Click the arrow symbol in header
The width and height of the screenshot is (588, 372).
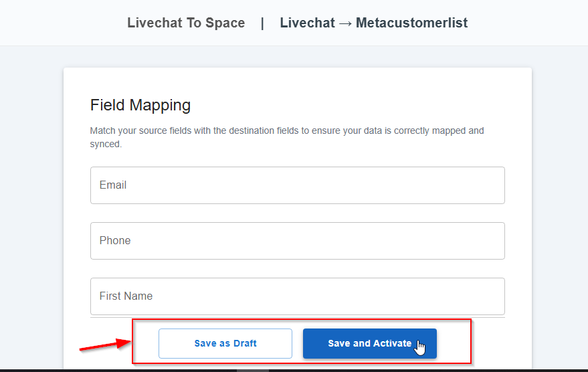pyautogui.click(x=345, y=23)
